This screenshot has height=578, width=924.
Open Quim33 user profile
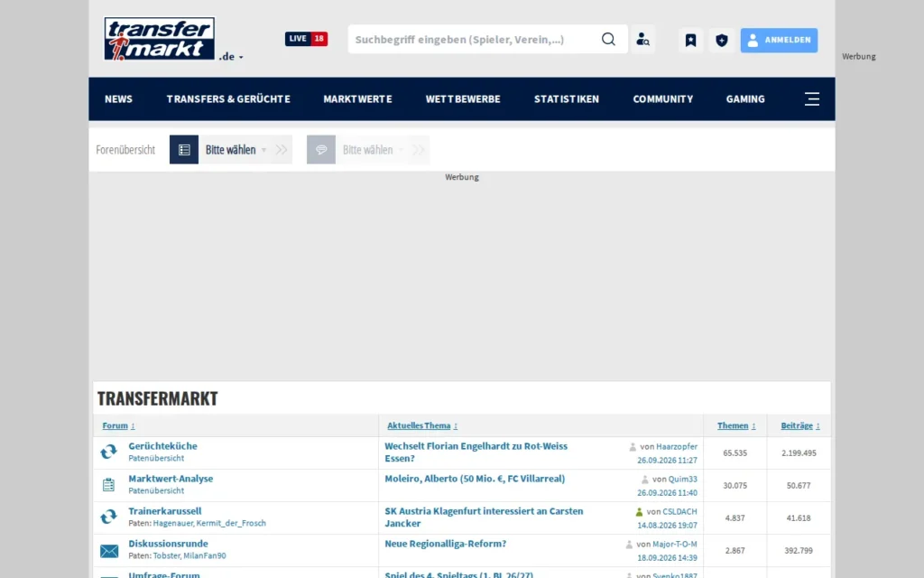click(682, 480)
